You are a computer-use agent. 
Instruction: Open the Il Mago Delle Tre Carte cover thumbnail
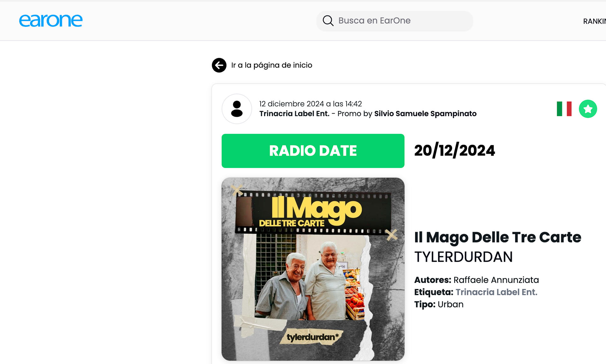tap(313, 269)
